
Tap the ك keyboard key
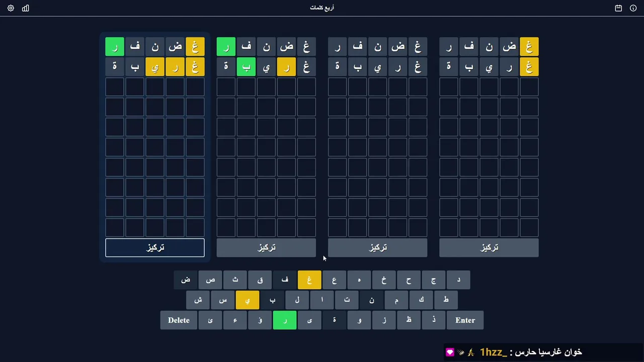(x=421, y=300)
